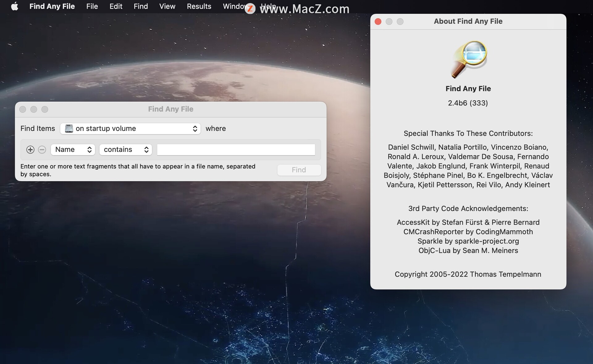Image resolution: width=593 pixels, height=364 pixels.
Task: Click the minus icon to remove rule
Action: 42,150
